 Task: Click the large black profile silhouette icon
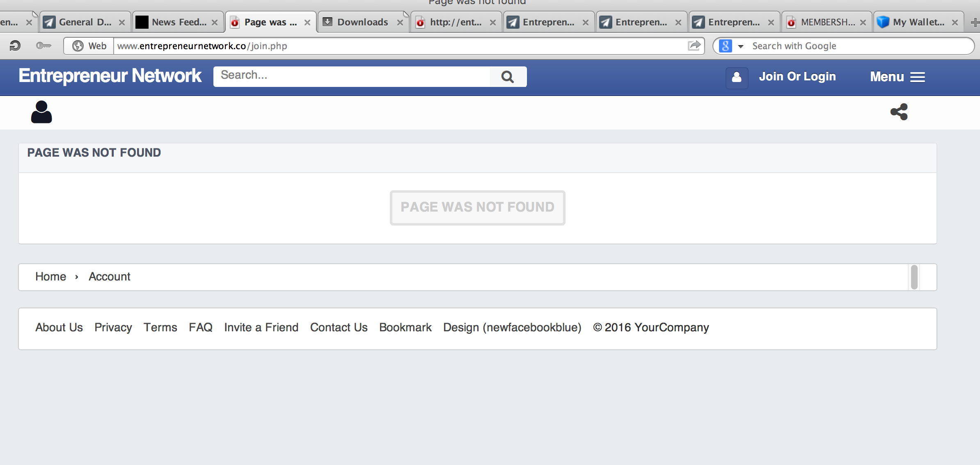coord(41,112)
